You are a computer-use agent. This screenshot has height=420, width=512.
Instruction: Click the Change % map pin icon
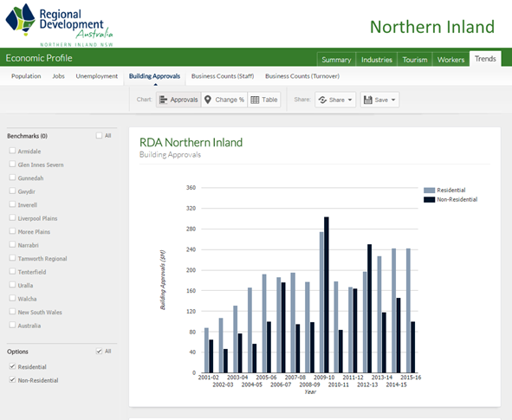point(208,100)
